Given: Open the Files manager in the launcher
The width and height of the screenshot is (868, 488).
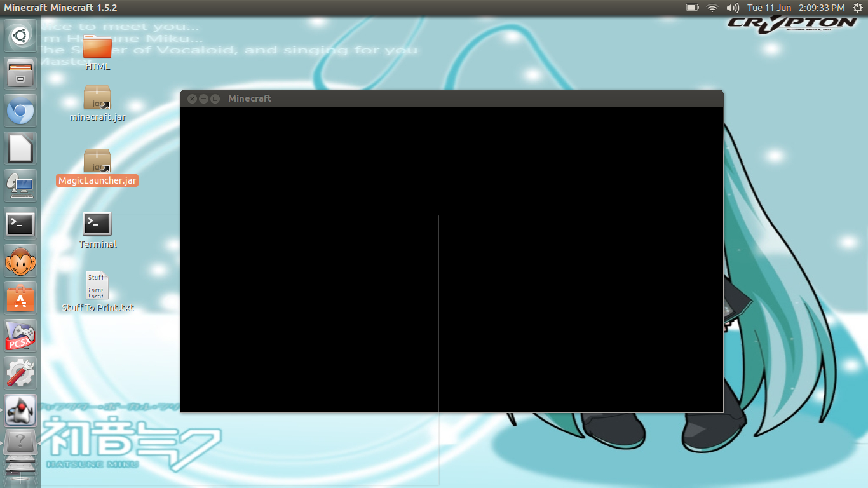Looking at the screenshot, I should point(20,74).
